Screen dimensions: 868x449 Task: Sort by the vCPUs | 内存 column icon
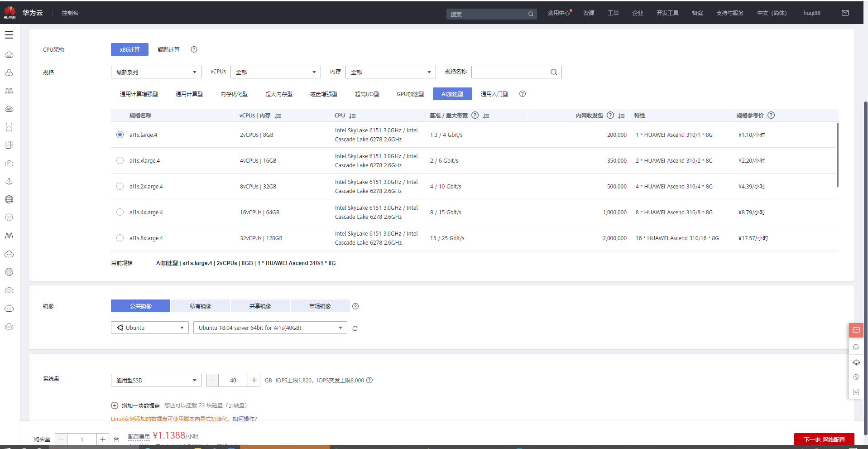tap(278, 116)
